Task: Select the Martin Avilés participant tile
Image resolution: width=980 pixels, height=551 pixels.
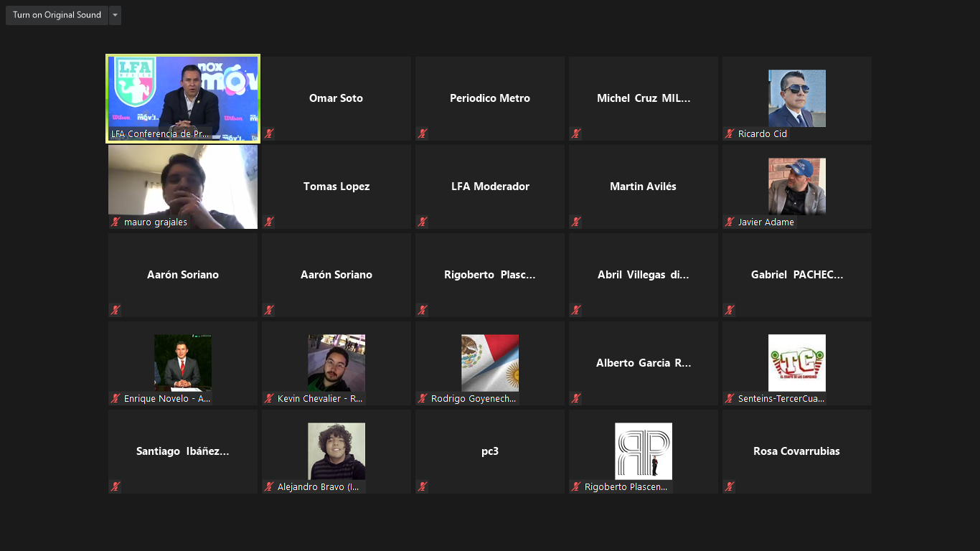Action: 644,187
